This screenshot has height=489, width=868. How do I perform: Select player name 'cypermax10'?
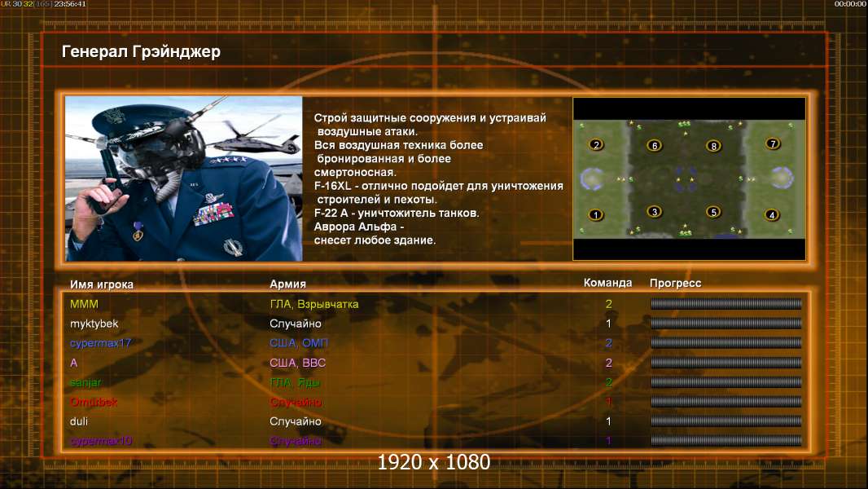(x=101, y=442)
